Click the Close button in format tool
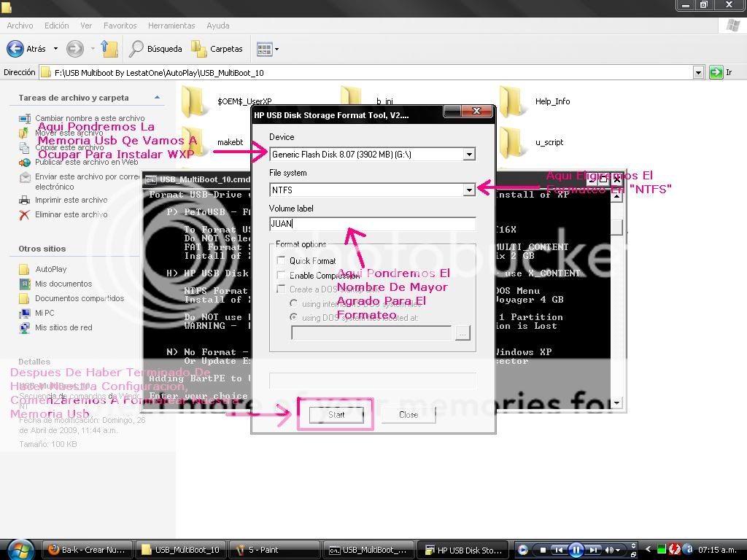The width and height of the screenshot is (747, 560). 409,415
